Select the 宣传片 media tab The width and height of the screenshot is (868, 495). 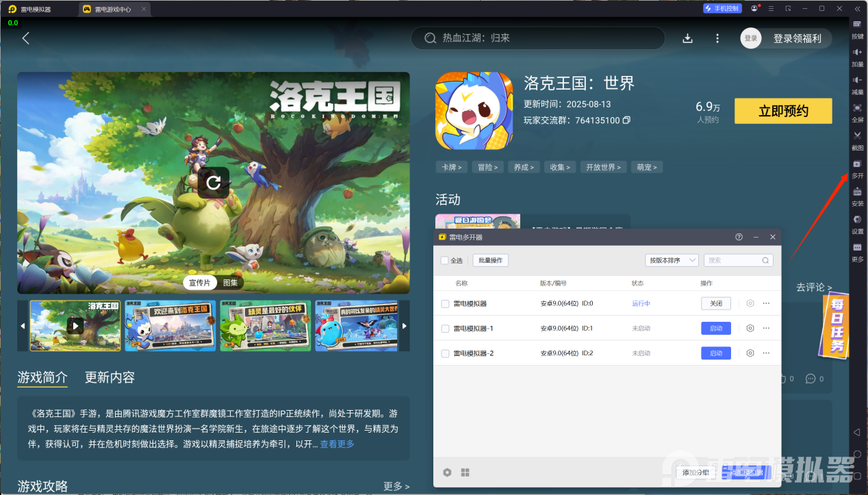click(200, 283)
